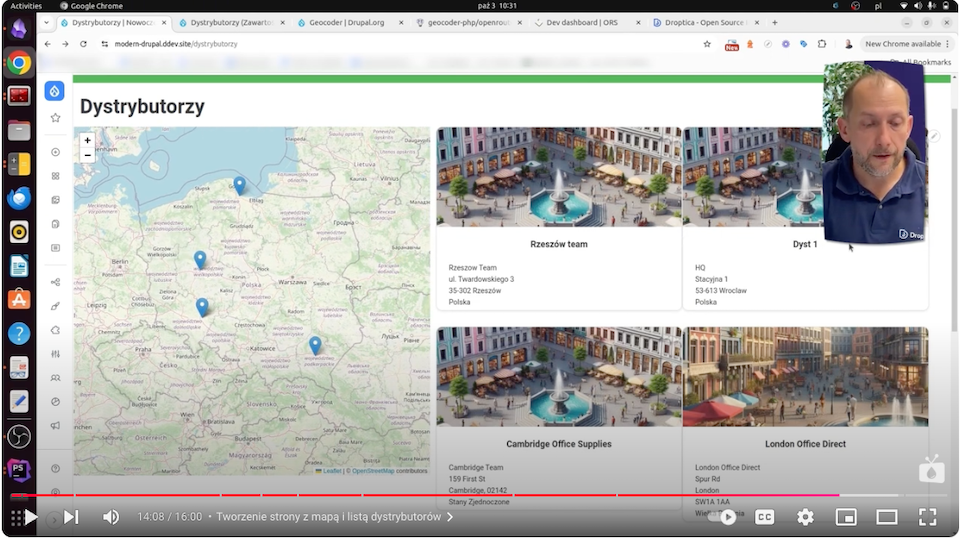This screenshot has width=960, height=539.
Task: Click the Rzeszów team card image
Action: tap(558, 177)
